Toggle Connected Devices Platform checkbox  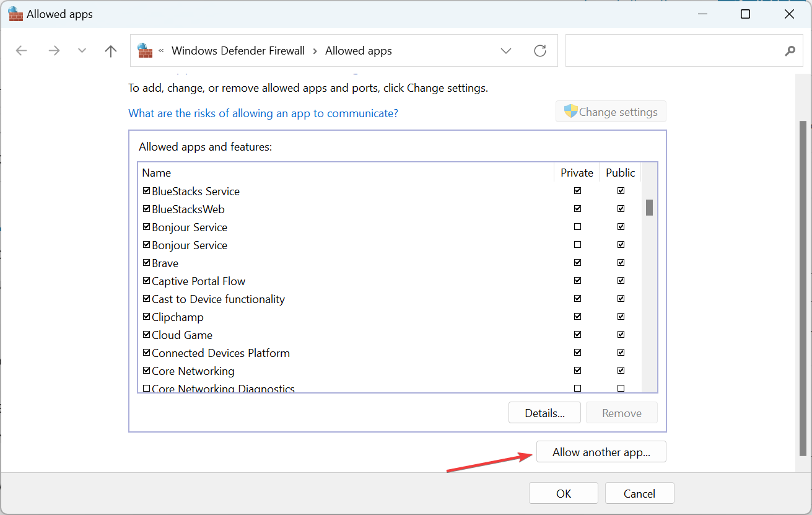(147, 353)
